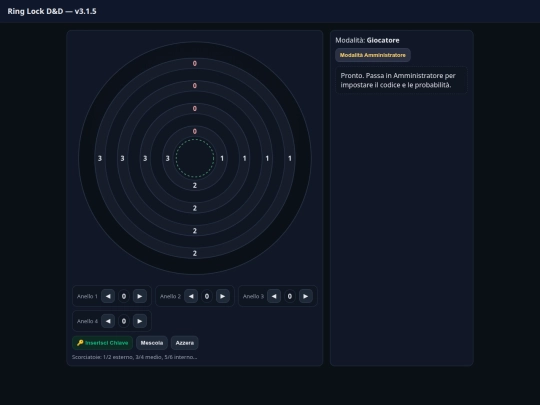Click the 2 at the bottom of the innermost ring

[195, 186]
